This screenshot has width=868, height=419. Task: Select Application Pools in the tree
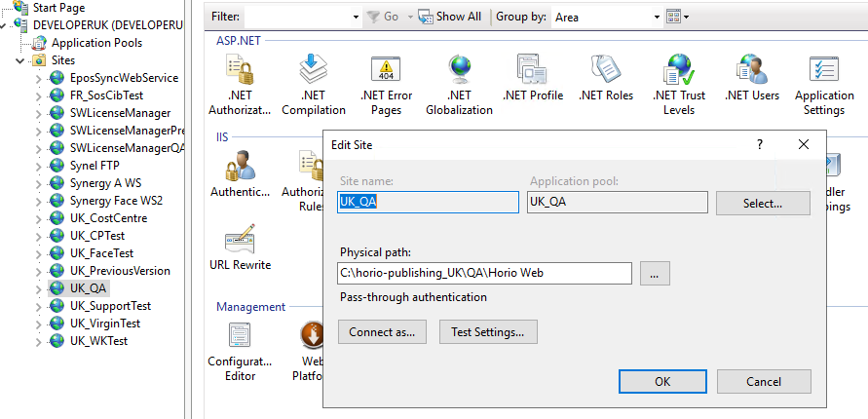click(x=96, y=43)
